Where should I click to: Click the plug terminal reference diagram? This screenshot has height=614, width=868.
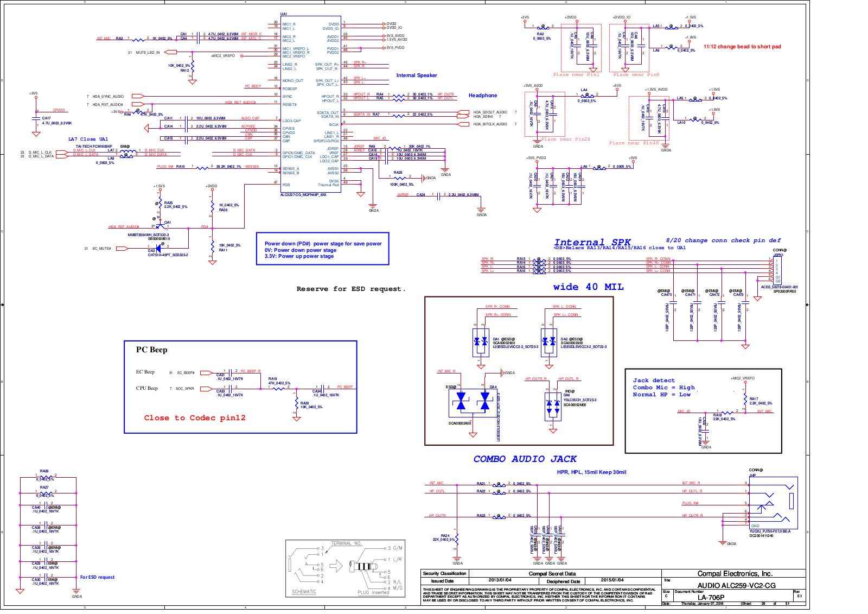click(x=345, y=568)
